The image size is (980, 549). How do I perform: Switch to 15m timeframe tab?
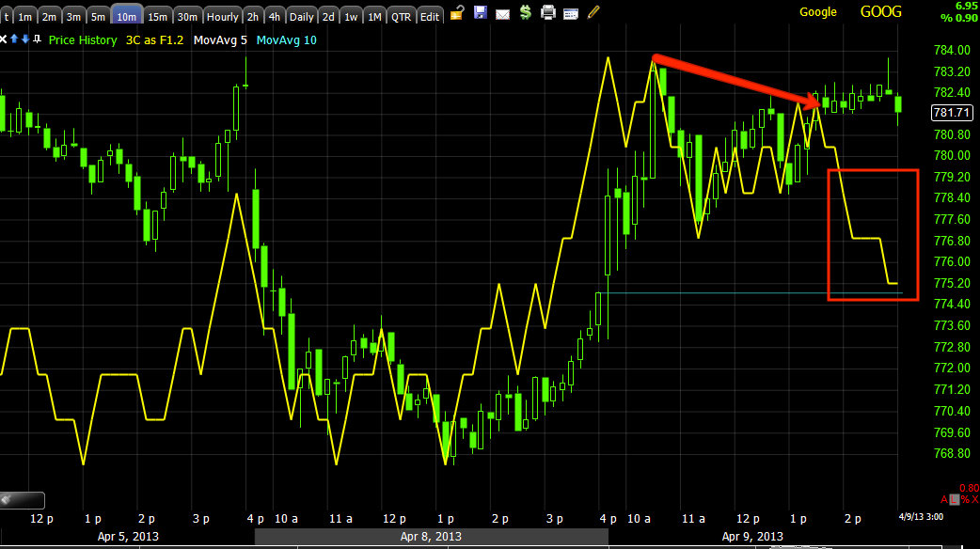tap(157, 17)
